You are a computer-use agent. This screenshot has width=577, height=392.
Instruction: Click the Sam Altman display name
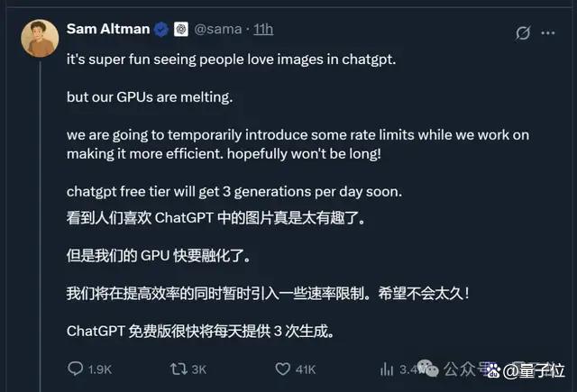tap(108, 29)
